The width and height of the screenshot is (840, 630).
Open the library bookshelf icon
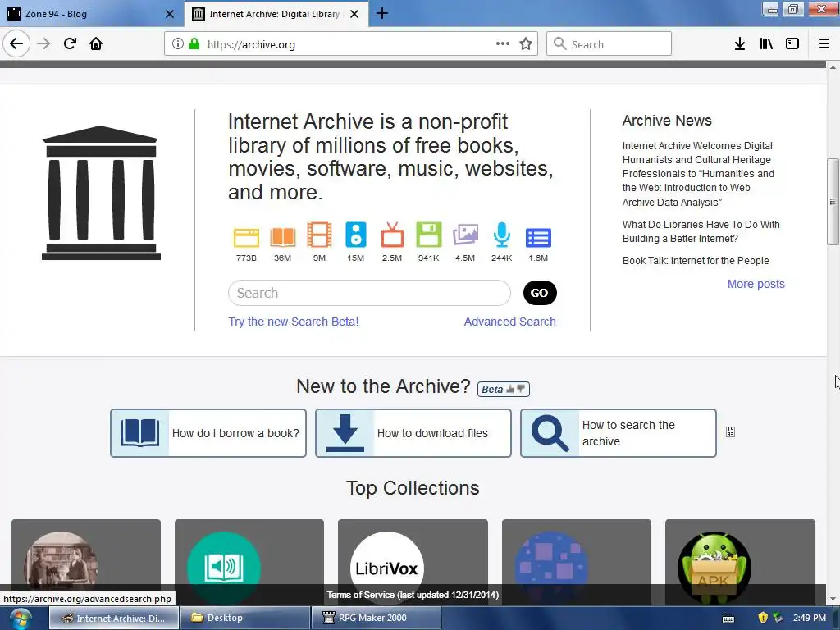click(767, 44)
